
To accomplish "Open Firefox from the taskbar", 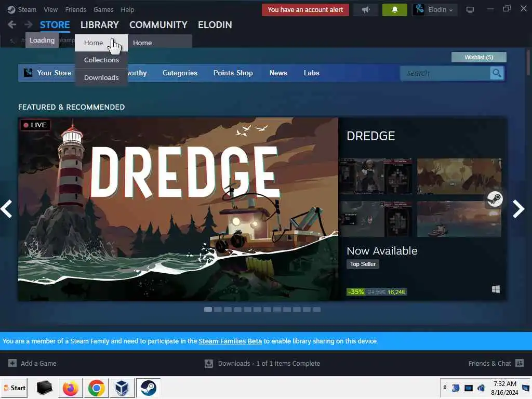I will (71, 388).
